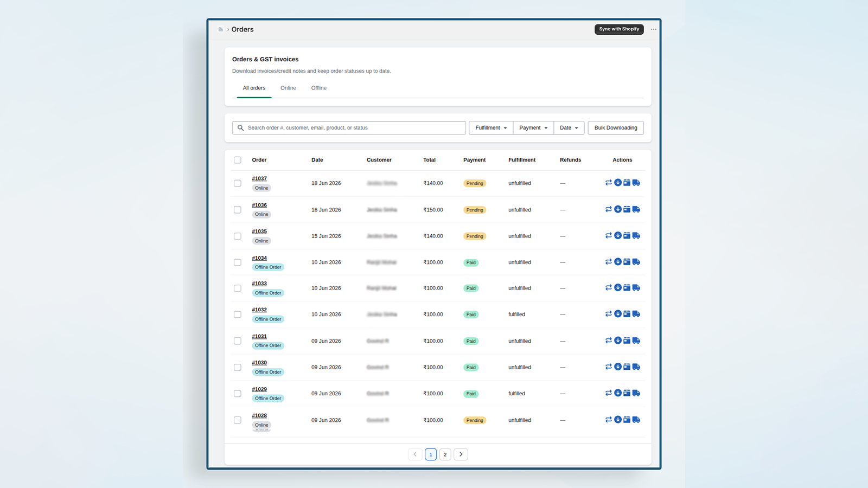The height and width of the screenshot is (488, 868).
Task: Download invoice for order #1031
Action: coord(618,341)
